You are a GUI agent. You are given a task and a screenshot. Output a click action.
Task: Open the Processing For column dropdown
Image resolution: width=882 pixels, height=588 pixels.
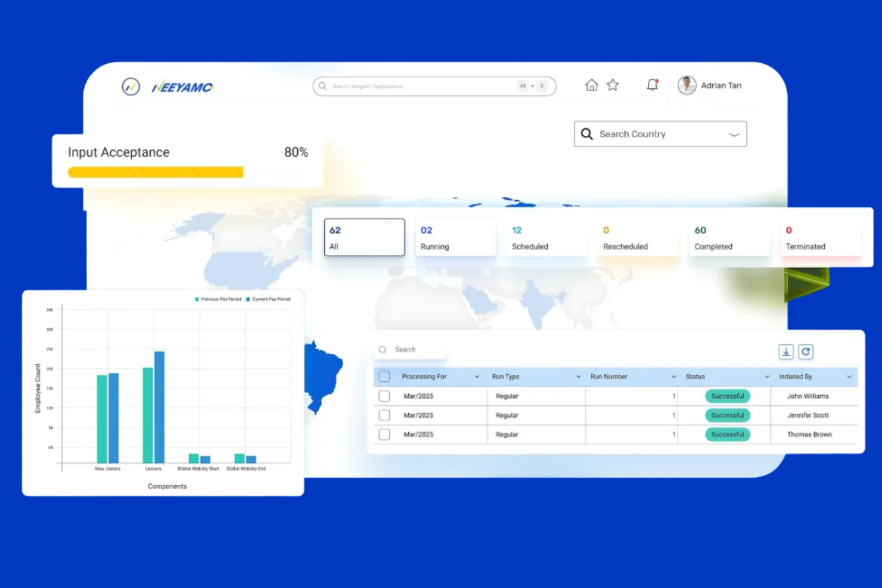(x=477, y=377)
